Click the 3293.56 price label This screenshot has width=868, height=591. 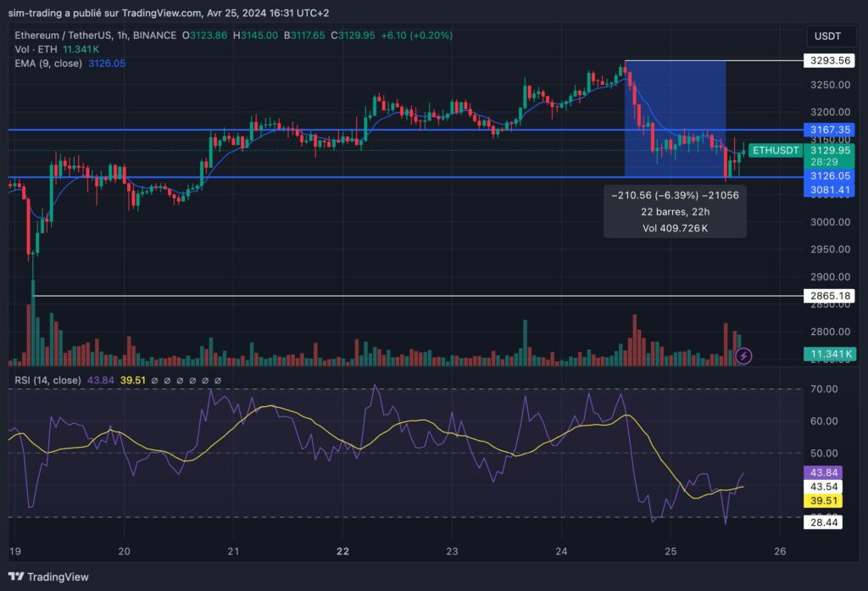[829, 60]
